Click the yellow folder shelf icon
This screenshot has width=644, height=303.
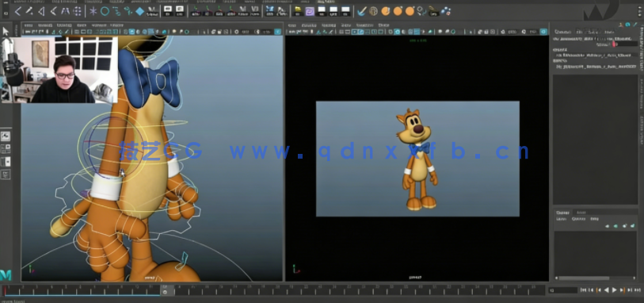[x=298, y=11]
